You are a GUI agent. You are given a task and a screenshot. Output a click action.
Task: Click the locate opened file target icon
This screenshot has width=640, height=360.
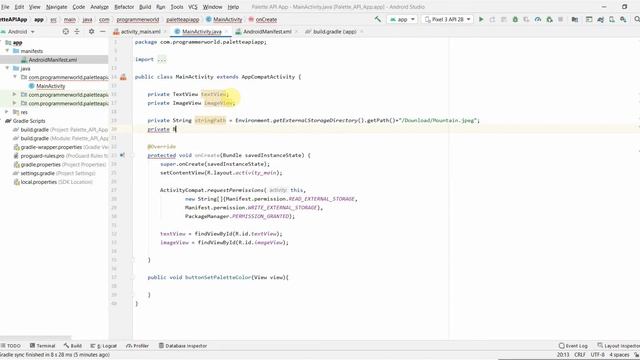click(66, 31)
